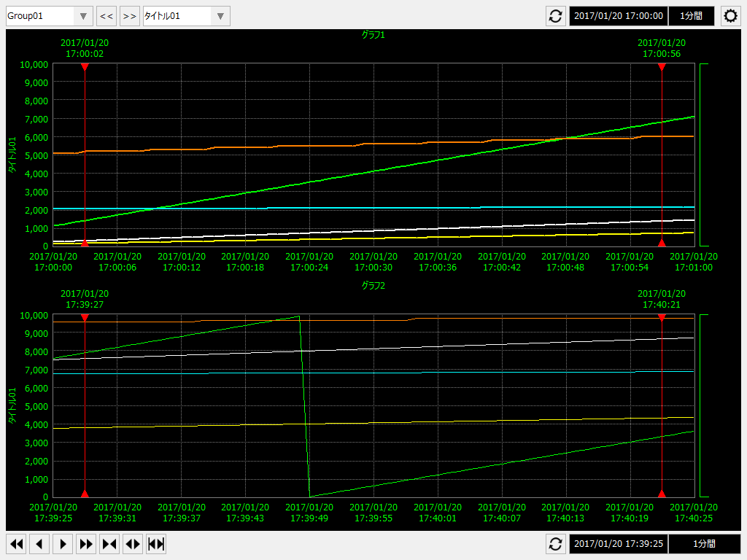Viewport: 747px width, 560px height.
Task: Click the single step forward arrow icon
Action: (63, 544)
